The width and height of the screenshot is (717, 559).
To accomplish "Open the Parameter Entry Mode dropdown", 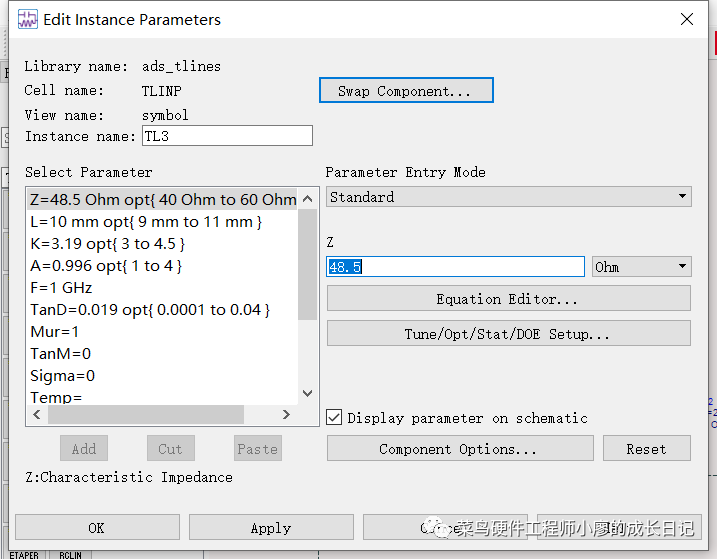I will pyautogui.click(x=509, y=197).
